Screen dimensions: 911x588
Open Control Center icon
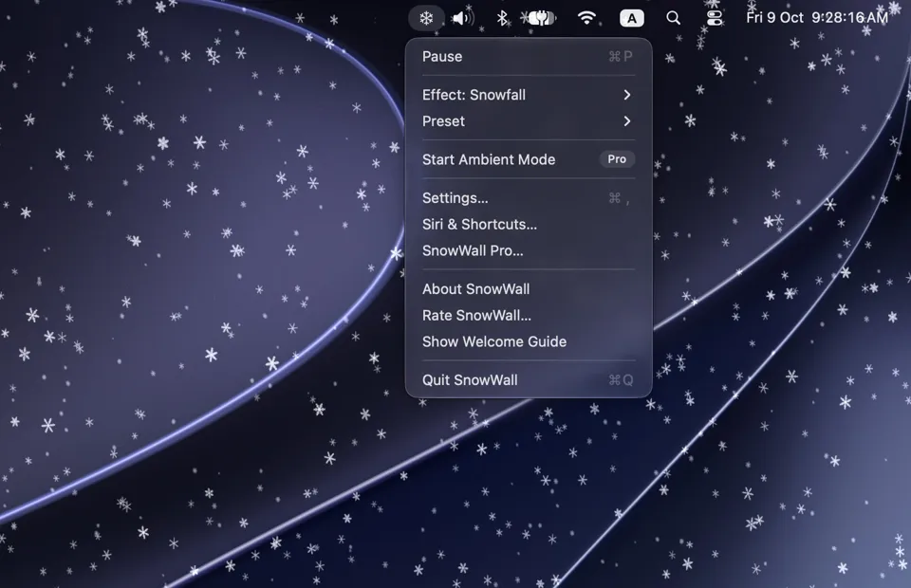[x=715, y=18]
